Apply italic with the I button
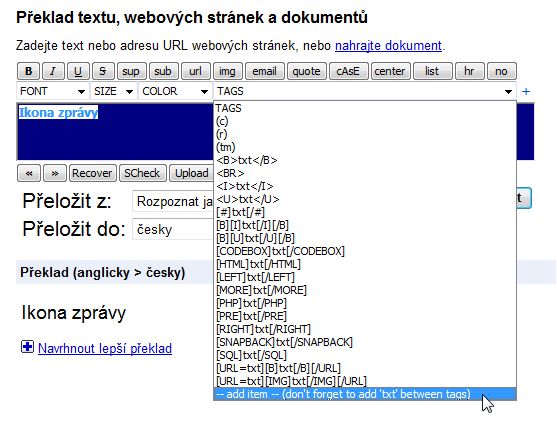This screenshot has width=557, height=423. [x=53, y=71]
